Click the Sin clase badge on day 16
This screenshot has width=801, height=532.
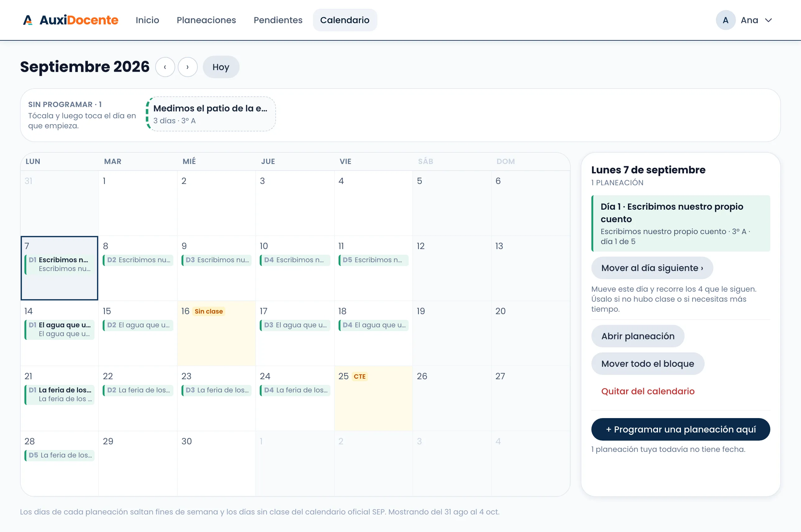209,311
